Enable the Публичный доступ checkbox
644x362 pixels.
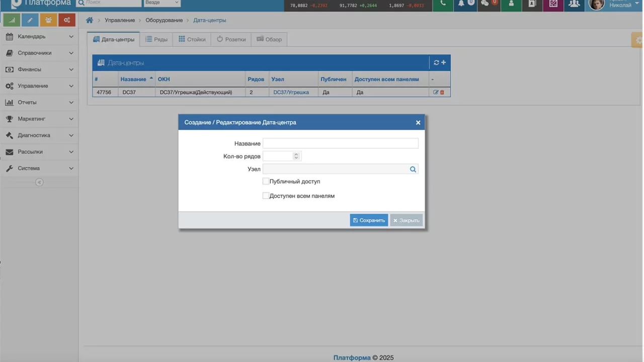click(x=266, y=181)
